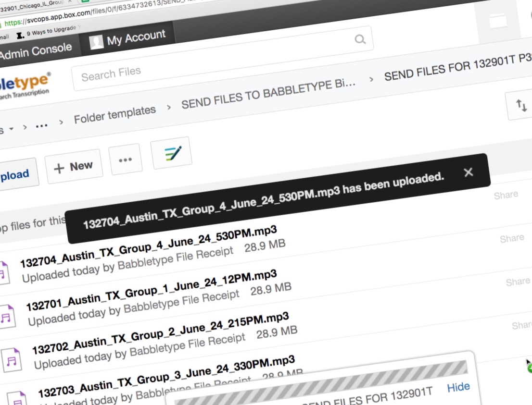
Task: Expand the collapsed breadcrumb ellipsis
Action: (42, 126)
